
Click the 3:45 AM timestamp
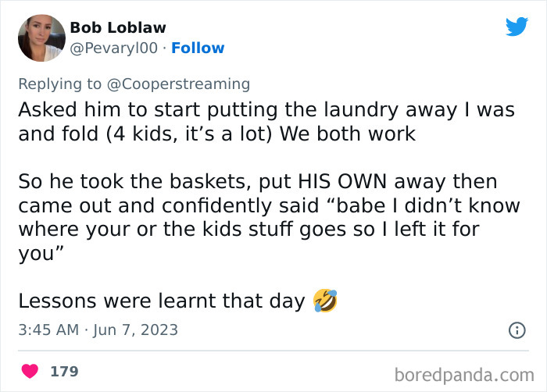tap(48, 330)
